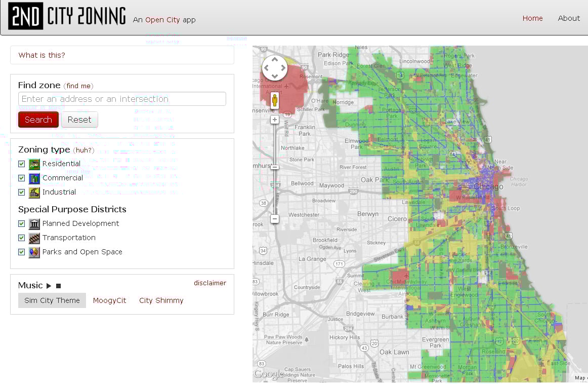588x384 pixels.
Task: Select the Sim City Theme track
Action: pyautogui.click(x=52, y=300)
